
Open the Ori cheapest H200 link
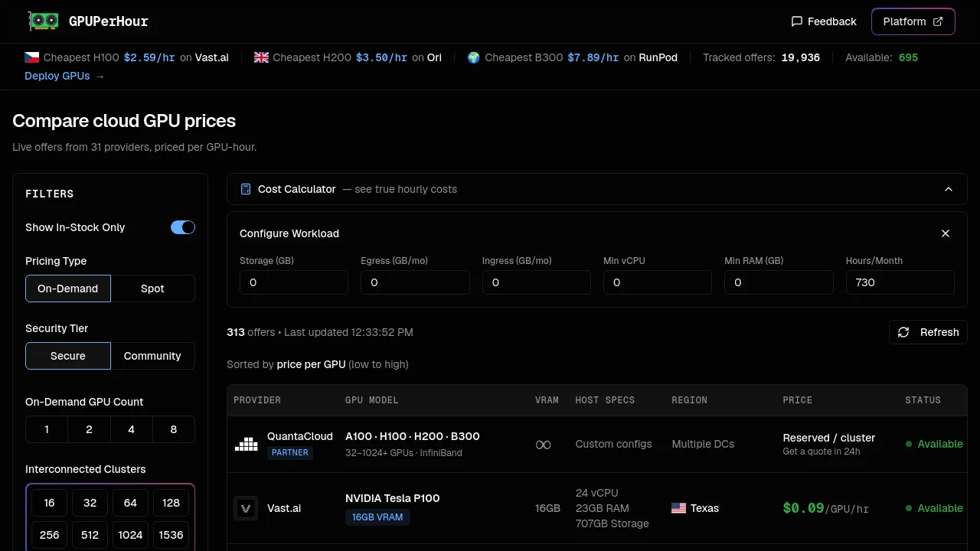point(434,57)
